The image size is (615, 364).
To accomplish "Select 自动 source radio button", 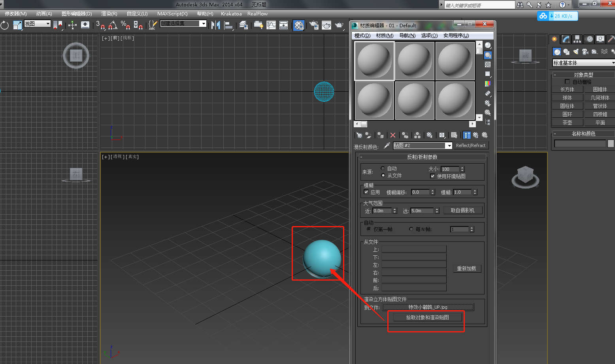I will point(383,168).
